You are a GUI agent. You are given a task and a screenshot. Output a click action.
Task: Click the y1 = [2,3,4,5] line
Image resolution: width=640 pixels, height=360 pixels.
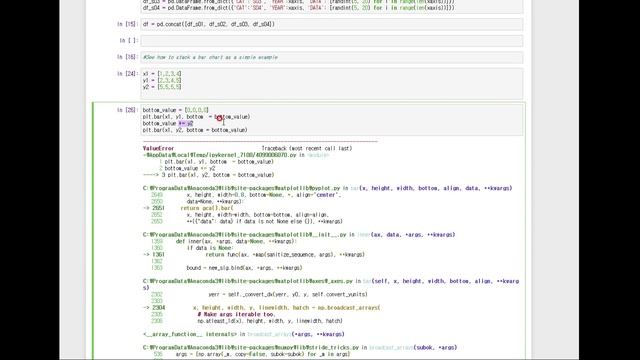(162, 80)
